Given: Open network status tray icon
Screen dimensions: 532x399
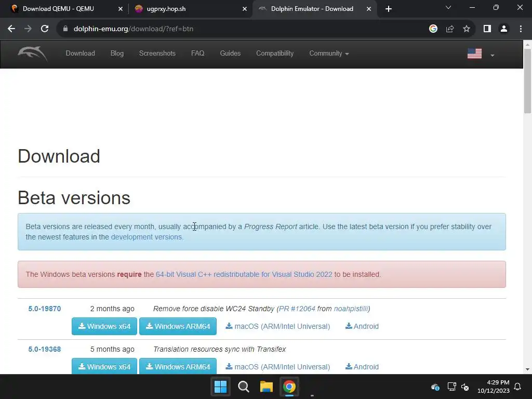Looking at the screenshot, I should 451,387.
